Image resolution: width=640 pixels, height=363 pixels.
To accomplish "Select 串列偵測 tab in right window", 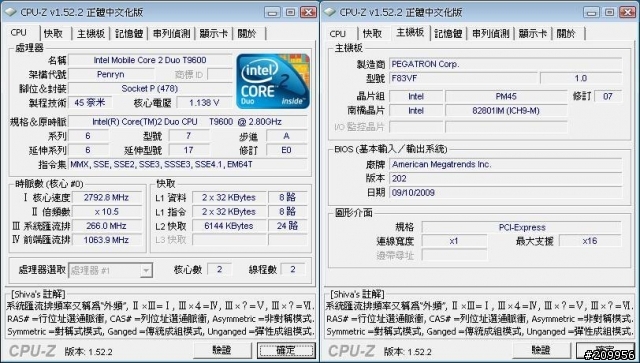I will pyautogui.click(x=491, y=33).
